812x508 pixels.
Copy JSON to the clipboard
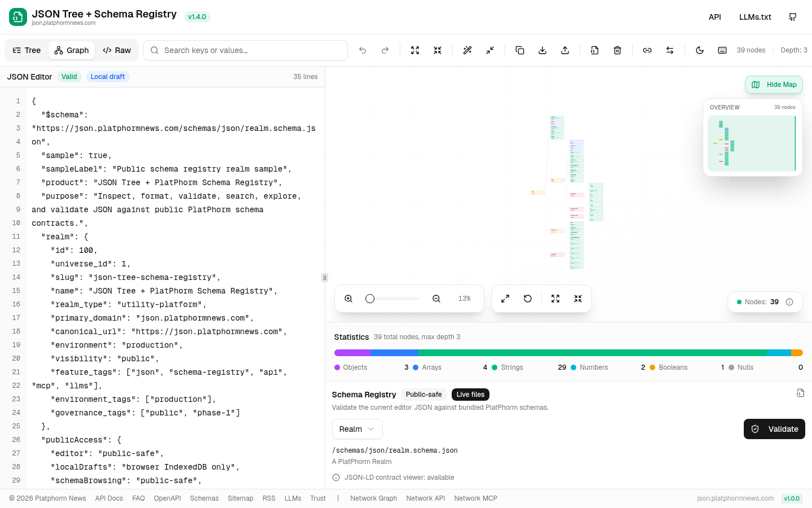point(520,50)
